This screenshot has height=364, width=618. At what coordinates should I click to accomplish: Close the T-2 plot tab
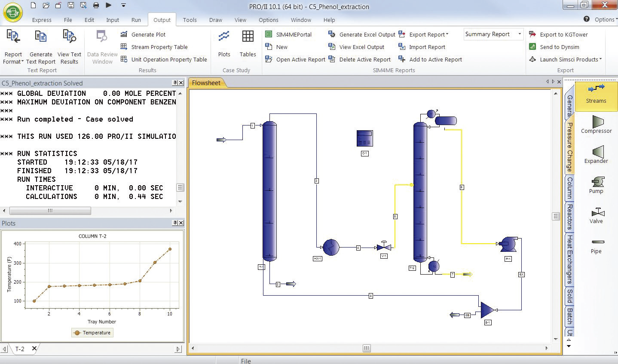(x=34, y=349)
